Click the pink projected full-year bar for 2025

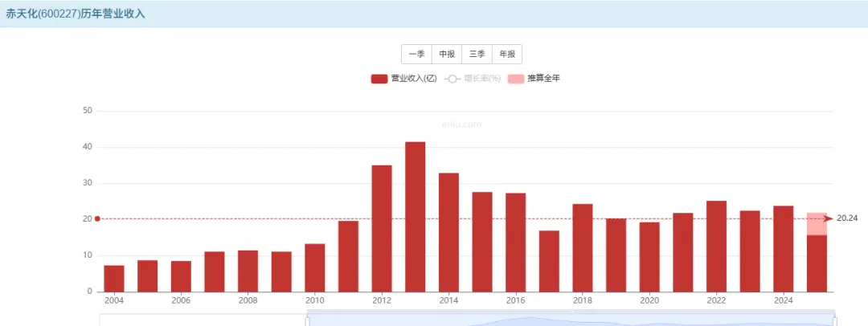[817, 223]
